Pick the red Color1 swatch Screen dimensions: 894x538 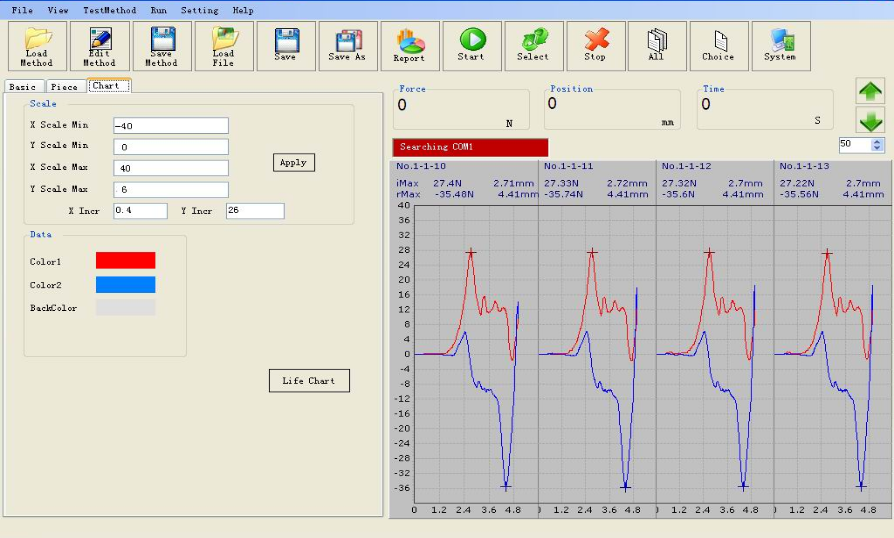[x=125, y=260]
